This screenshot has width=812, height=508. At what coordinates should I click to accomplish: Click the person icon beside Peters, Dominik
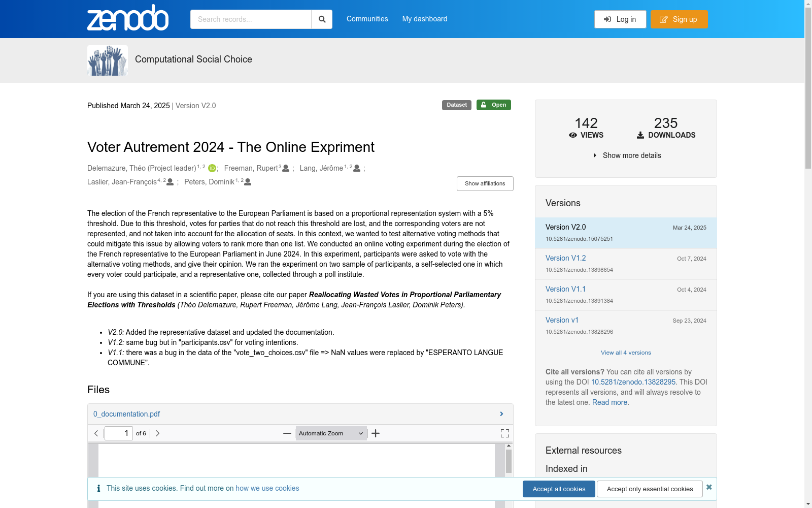[x=248, y=182]
